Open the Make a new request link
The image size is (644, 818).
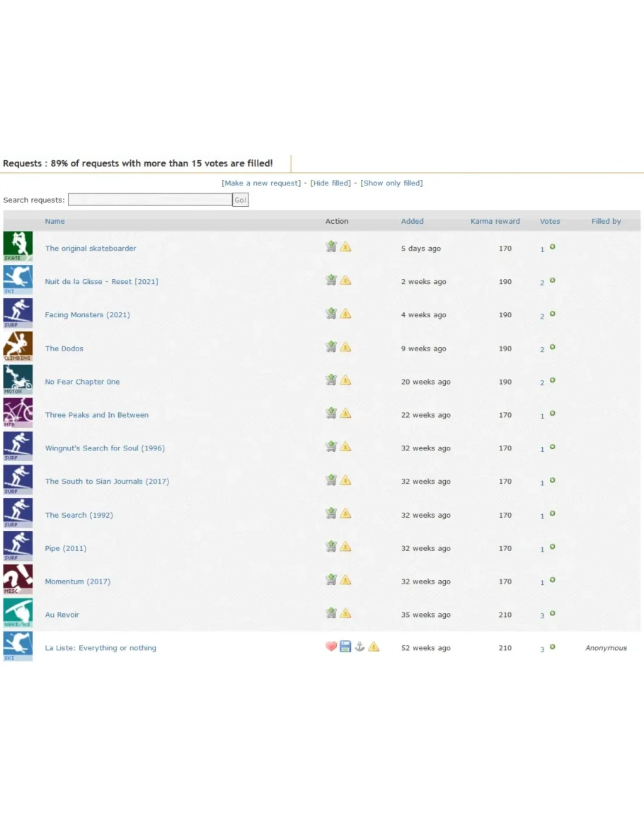pos(261,183)
